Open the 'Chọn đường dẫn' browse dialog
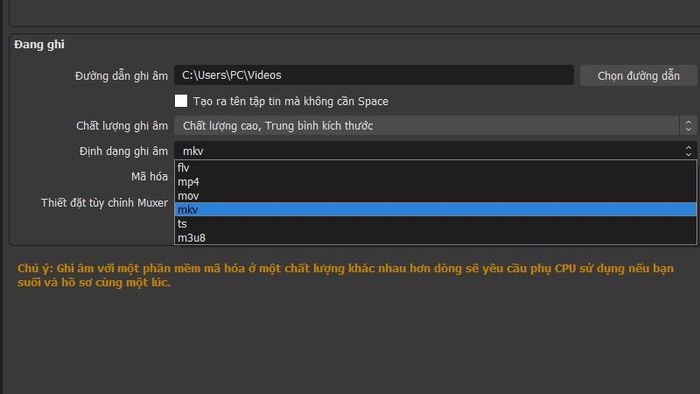 coord(638,75)
